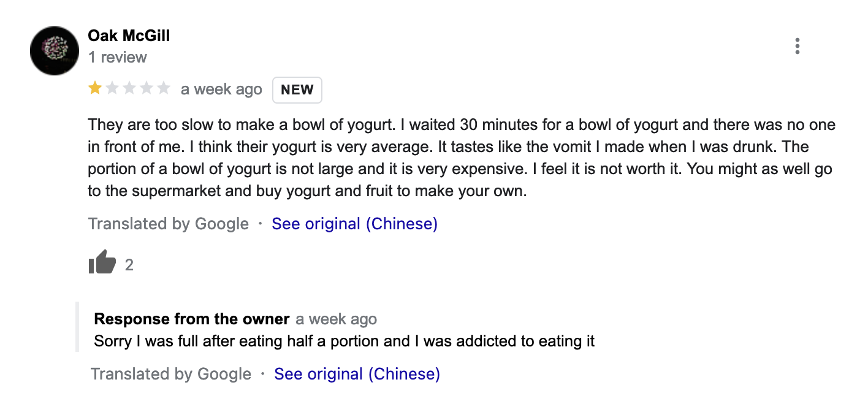Click the fourth gray rating star

(x=147, y=89)
